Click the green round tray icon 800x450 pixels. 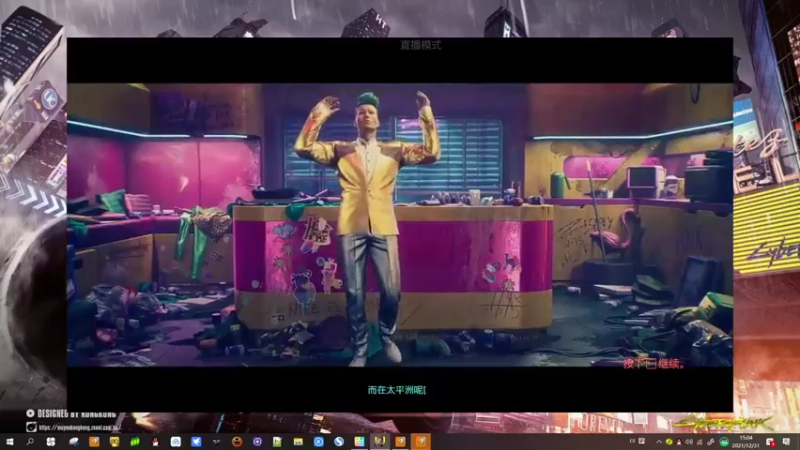(x=724, y=442)
